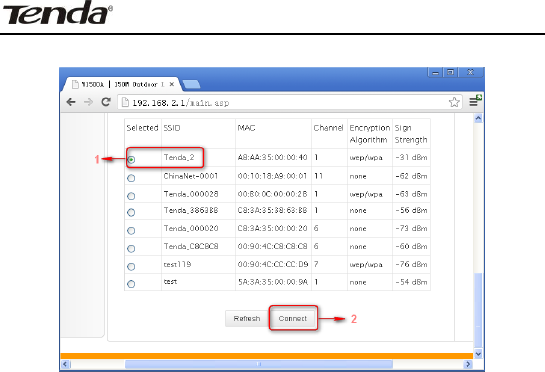Select Tenda_C8C8C8 network radio button

(x=131, y=249)
